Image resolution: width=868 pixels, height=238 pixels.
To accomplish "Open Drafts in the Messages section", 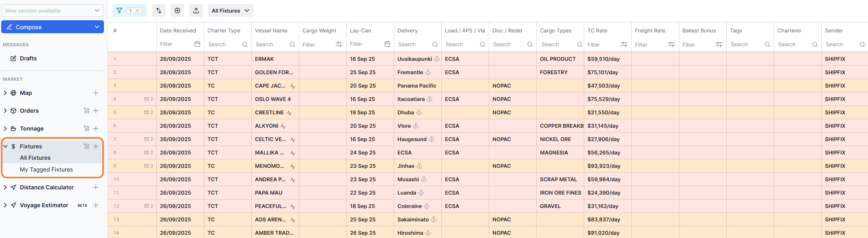I will [x=28, y=58].
